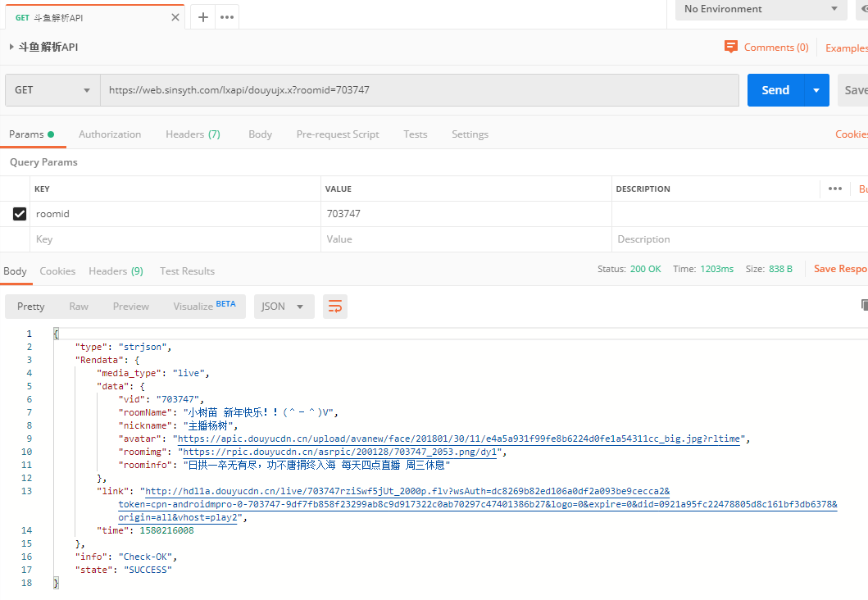
Task: Change the JSON response format dropdown
Action: pyautogui.click(x=283, y=307)
